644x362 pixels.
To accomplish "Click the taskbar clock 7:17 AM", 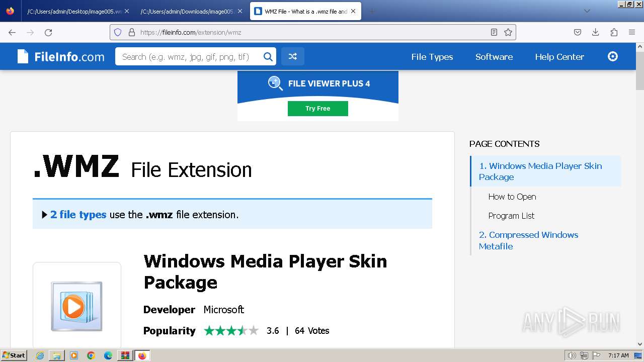I will click(618, 355).
